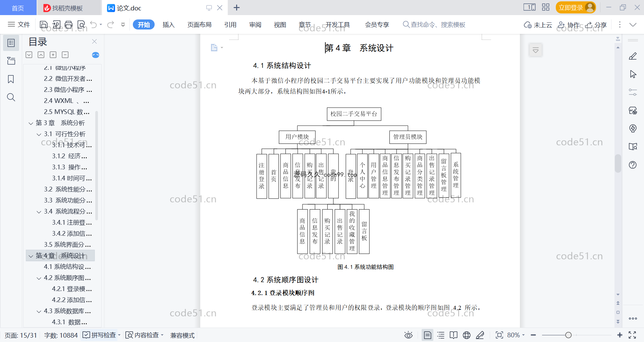Switch to the 页面布局 tab

click(199, 24)
